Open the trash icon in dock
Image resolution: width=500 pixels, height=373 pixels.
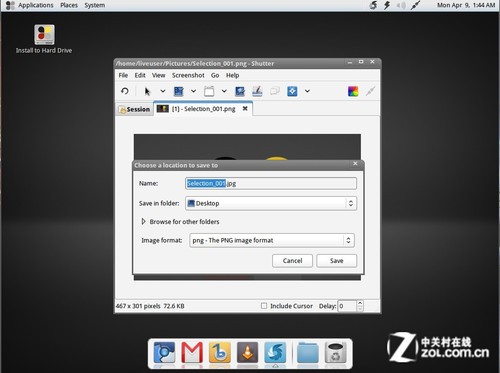pyautogui.click(x=335, y=353)
